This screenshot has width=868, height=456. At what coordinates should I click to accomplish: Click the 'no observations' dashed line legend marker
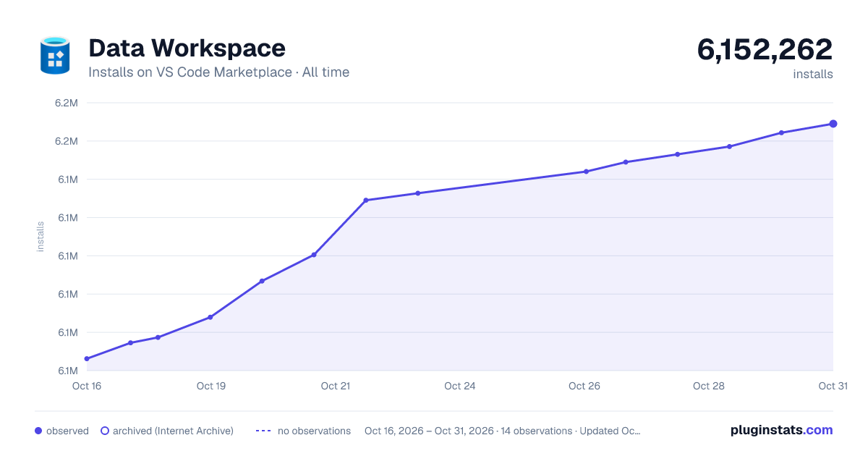click(263, 431)
